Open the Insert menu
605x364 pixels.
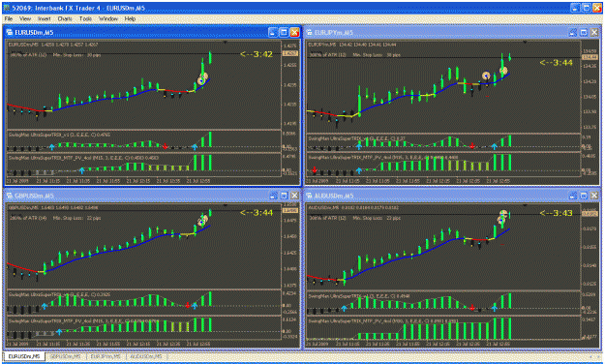pos(44,18)
